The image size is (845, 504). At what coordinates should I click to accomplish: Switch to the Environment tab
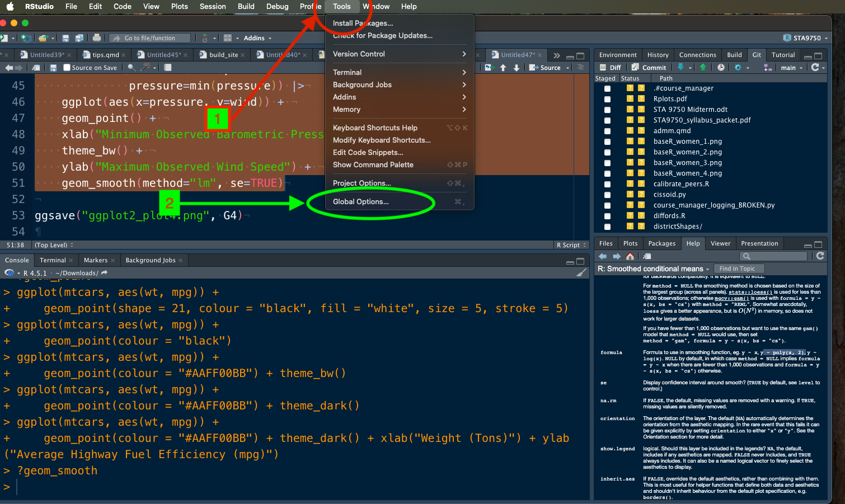[x=618, y=55]
